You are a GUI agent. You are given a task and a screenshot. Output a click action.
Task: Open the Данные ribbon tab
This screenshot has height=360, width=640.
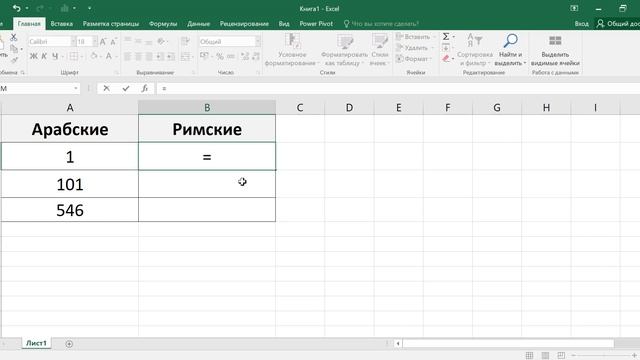point(198,24)
